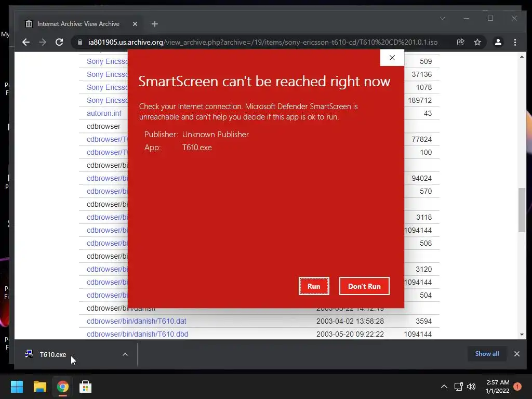The width and height of the screenshot is (532, 399).
Task: Click timestamp 2003-05-20 09:22:22
Action: click(x=350, y=334)
